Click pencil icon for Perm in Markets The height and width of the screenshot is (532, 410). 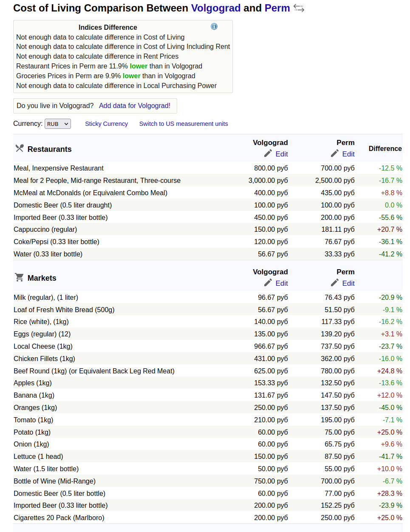335,283
